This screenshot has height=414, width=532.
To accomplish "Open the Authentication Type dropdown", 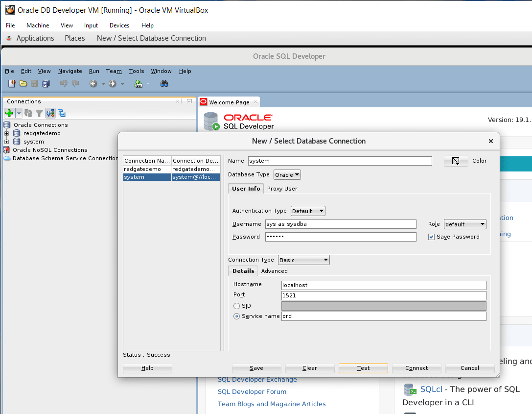I will click(308, 211).
